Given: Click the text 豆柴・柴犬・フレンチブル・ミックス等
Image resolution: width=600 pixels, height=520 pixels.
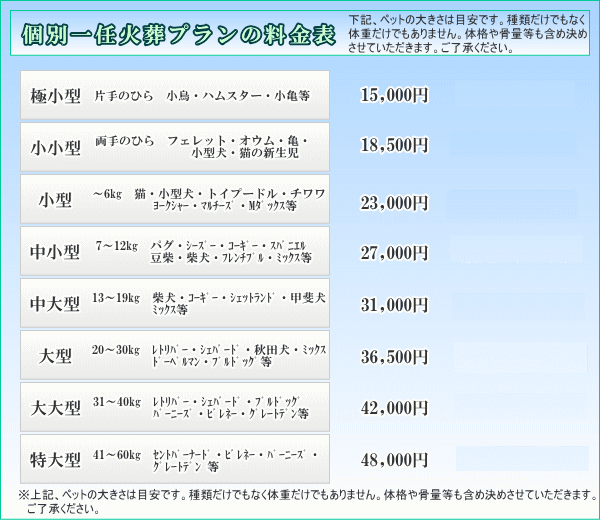Looking at the screenshot, I should [x=231, y=258].
